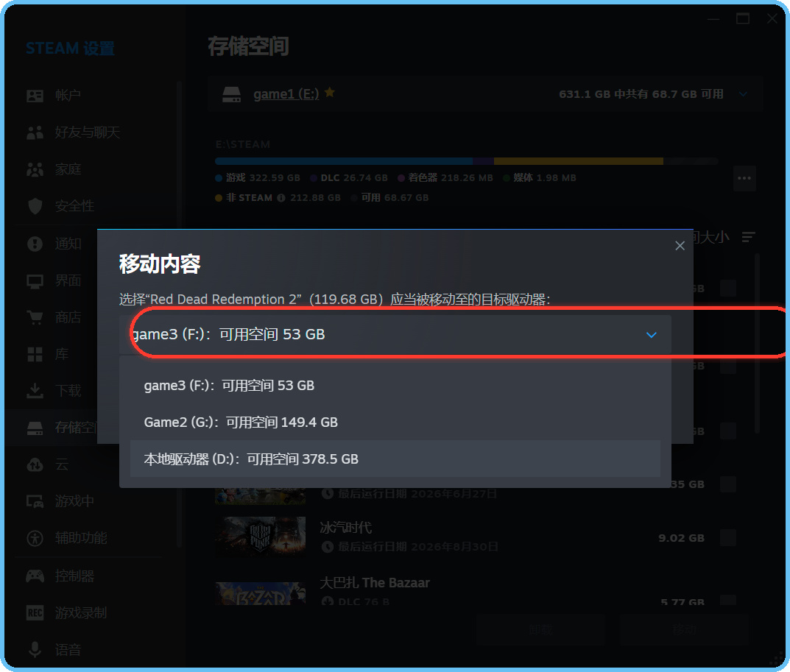Click the 控制器 gamepad icon
The image size is (790, 672).
pyautogui.click(x=35, y=576)
